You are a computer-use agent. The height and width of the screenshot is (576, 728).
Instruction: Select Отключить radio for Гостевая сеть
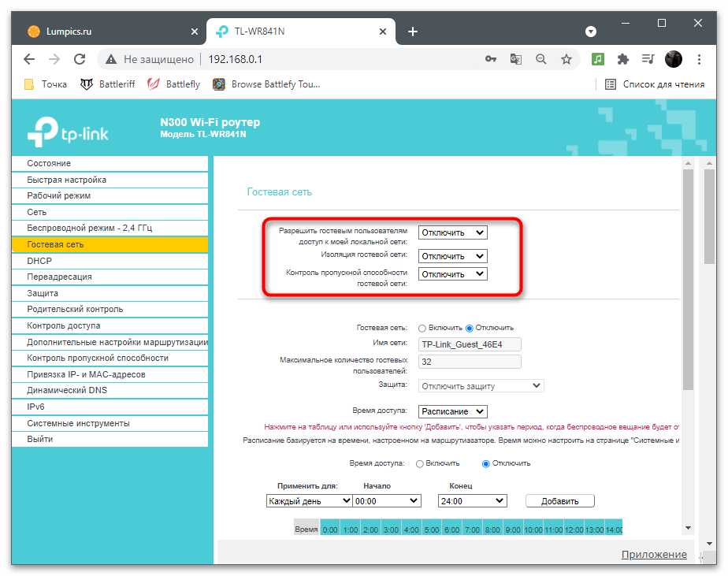(470, 328)
